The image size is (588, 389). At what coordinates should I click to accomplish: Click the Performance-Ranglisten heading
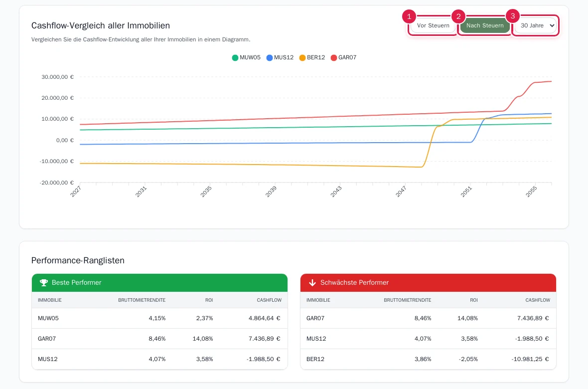78,261
